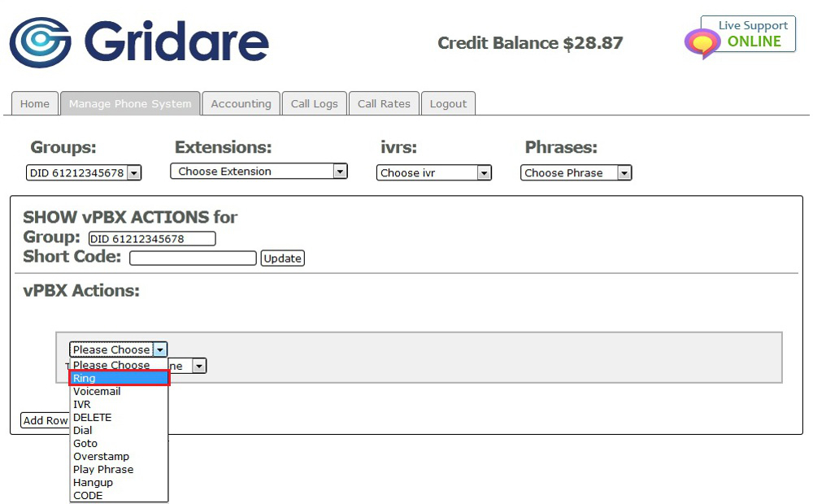Choose the Overstamp action option
This screenshot has width=813, height=504.
point(101,456)
